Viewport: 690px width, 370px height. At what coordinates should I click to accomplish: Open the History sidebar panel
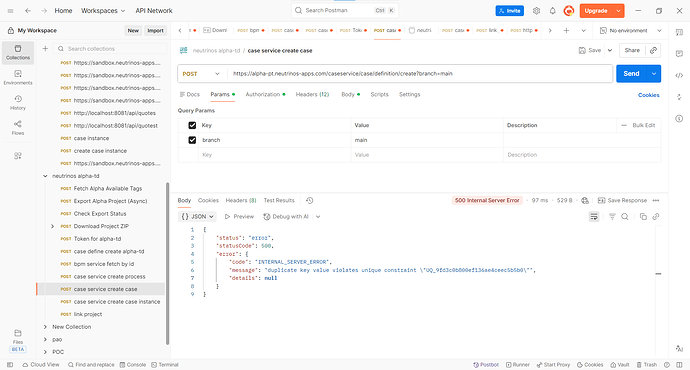[18, 103]
